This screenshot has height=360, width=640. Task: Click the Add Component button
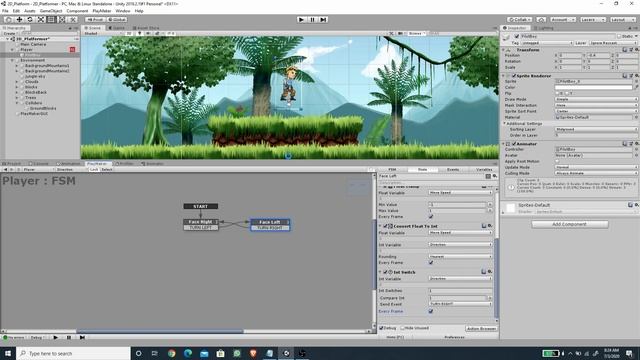(x=570, y=224)
